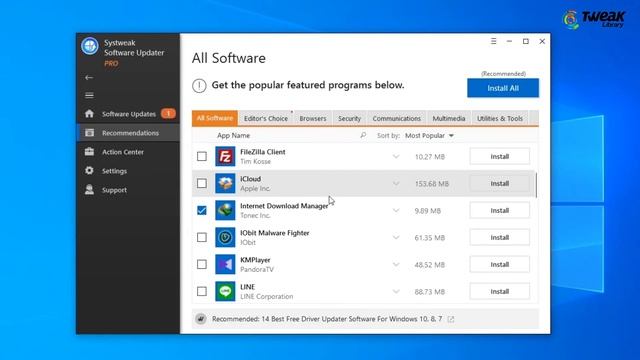Click the Internet Download Manager icon
The height and width of the screenshot is (360, 640).
pyautogui.click(x=225, y=210)
